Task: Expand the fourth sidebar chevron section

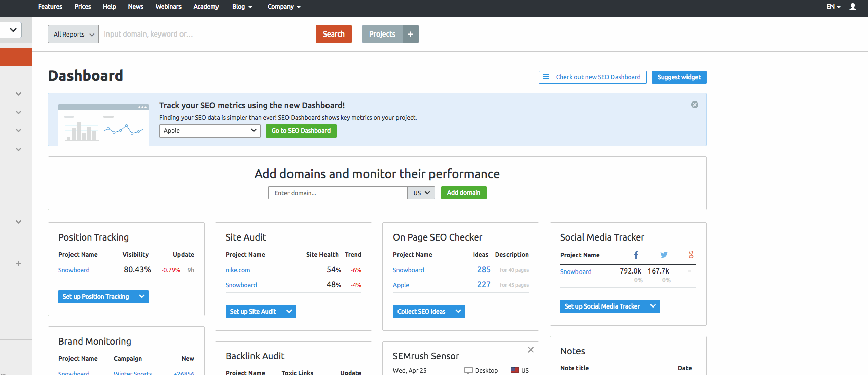Action: (x=18, y=149)
